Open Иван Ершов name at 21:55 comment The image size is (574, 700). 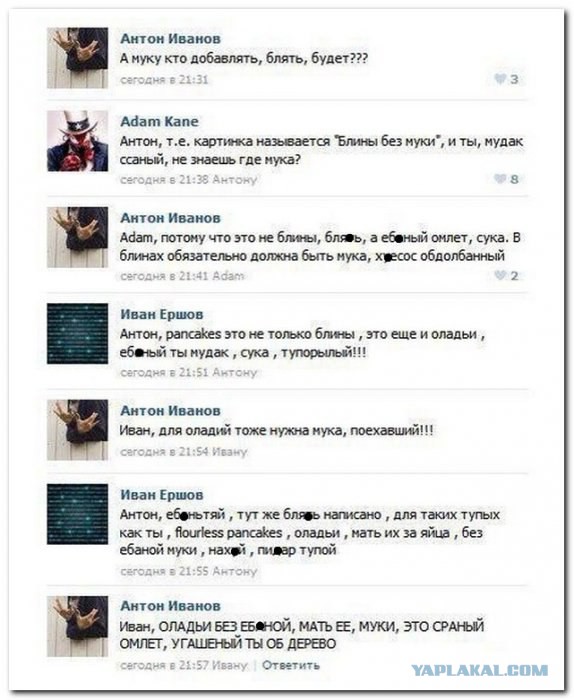[162, 495]
